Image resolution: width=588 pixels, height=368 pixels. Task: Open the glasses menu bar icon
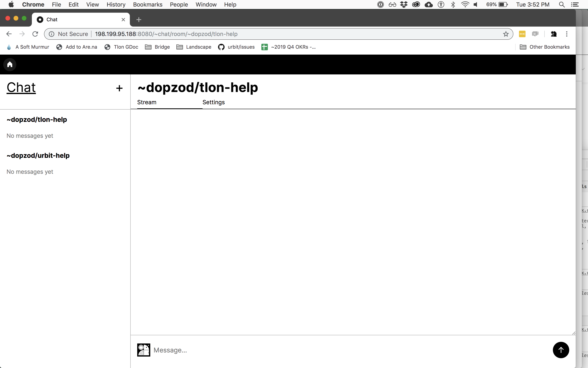pyautogui.click(x=392, y=4)
